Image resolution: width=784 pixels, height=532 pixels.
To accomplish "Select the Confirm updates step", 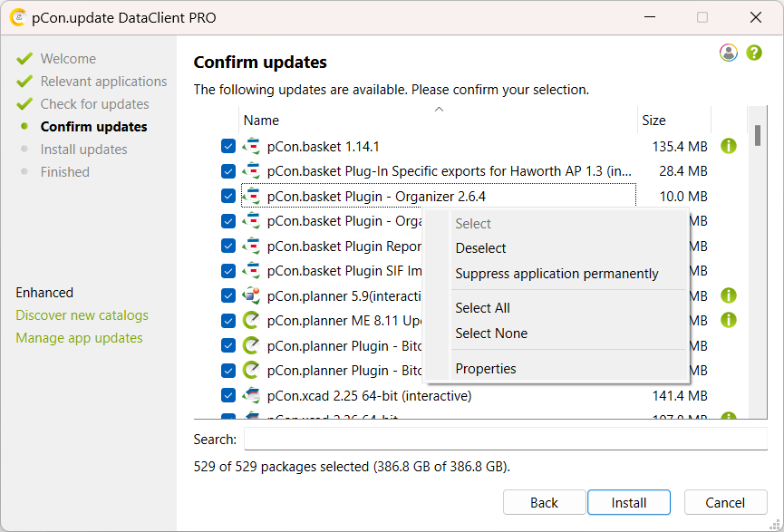I will pos(93,127).
